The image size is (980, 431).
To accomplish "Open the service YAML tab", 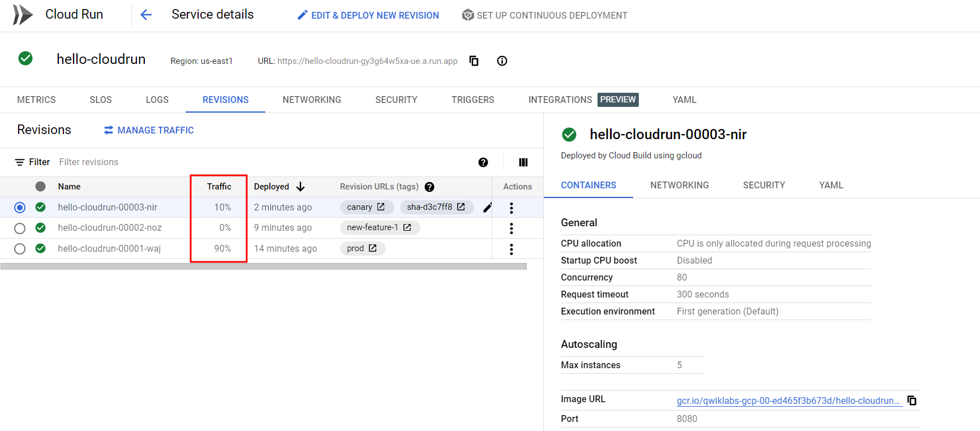I will tap(685, 100).
